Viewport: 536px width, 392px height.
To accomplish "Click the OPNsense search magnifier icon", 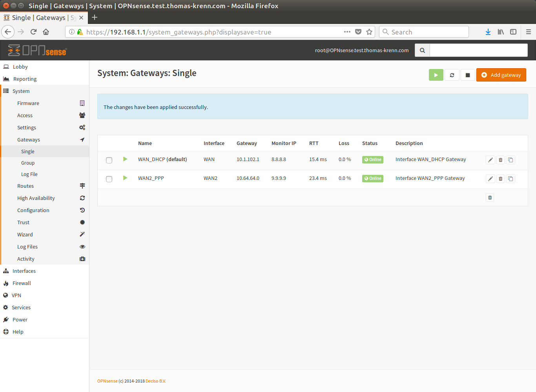I will tap(422, 50).
